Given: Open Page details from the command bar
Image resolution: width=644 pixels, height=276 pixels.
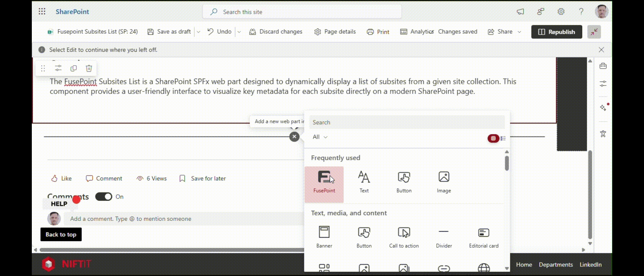Looking at the screenshot, I should [335, 32].
